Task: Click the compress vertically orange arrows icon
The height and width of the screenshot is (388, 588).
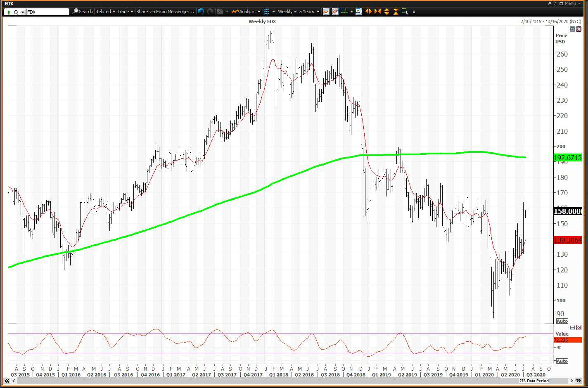Action: 396,12
